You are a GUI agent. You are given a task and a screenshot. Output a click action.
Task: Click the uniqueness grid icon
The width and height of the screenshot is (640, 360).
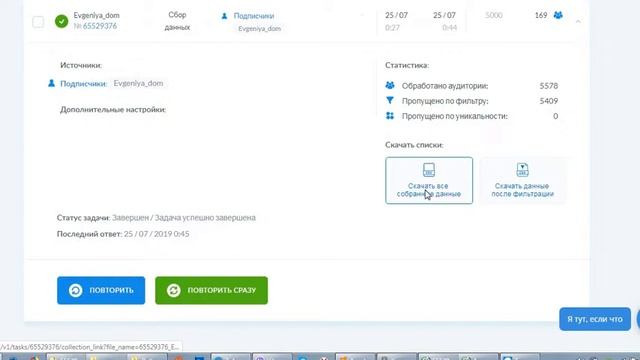click(390, 116)
